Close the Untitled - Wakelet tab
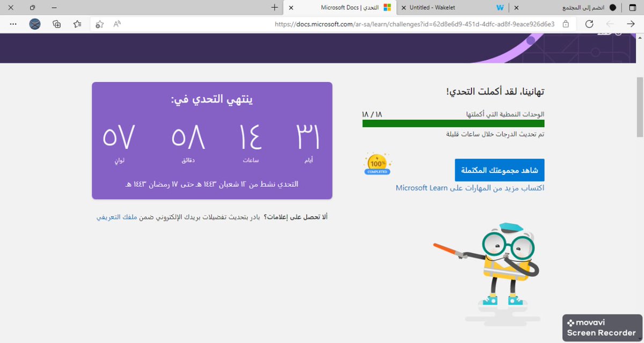Image resolution: width=644 pixels, height=343 pixels. point(403,8)
